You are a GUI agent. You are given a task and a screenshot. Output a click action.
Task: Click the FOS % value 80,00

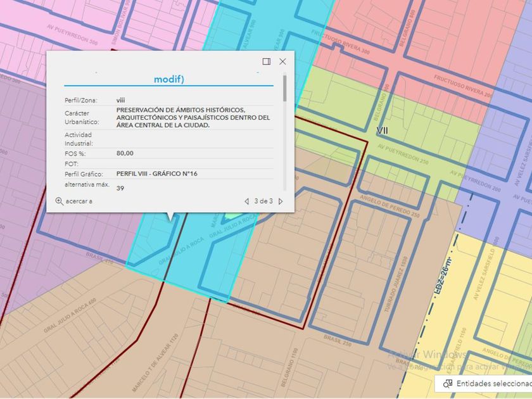[125, 153]
